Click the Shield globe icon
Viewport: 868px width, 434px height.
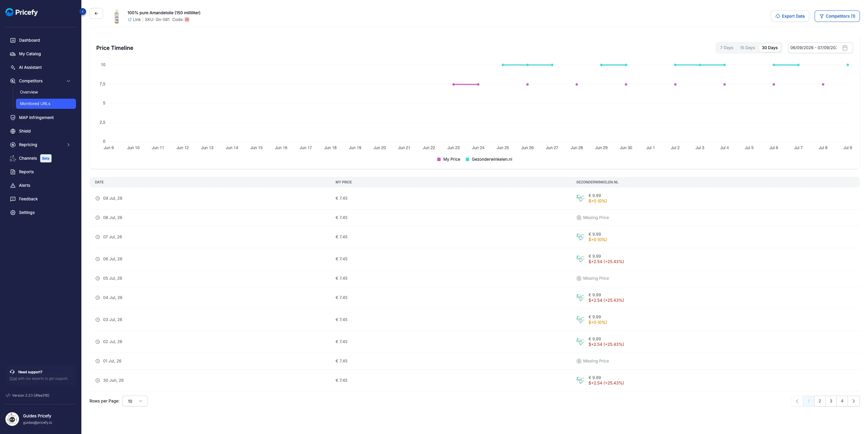pos(13,131)
